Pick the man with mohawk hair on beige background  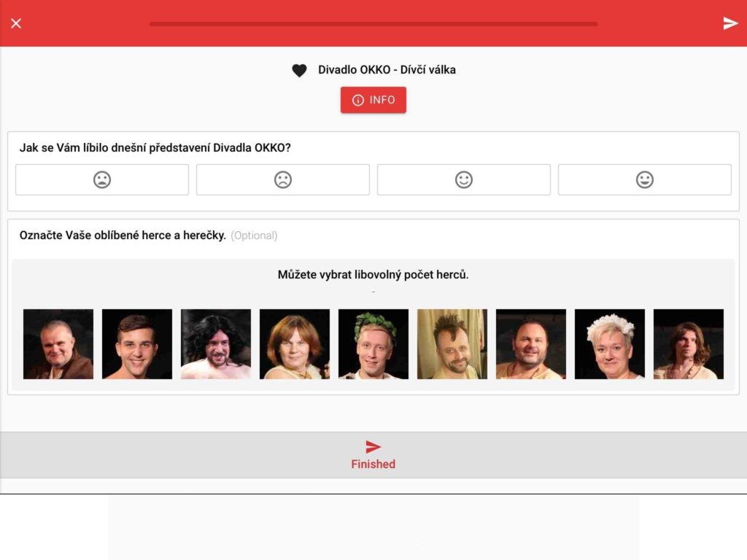tap(452, 344)
